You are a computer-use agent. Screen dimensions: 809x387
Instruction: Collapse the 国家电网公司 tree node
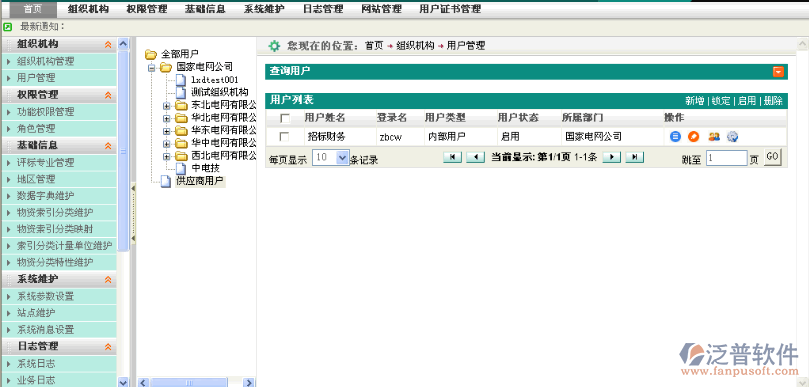151,67
